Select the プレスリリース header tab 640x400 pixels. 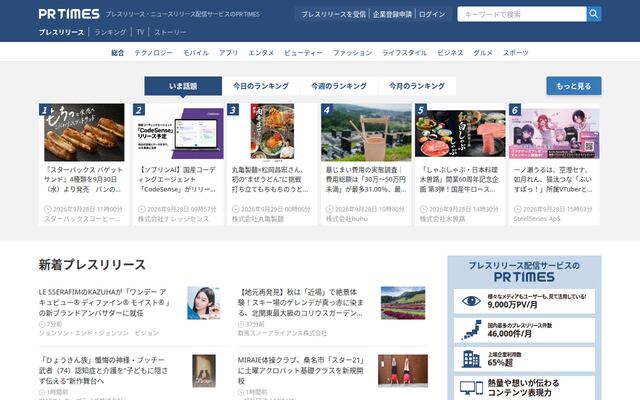61,32
